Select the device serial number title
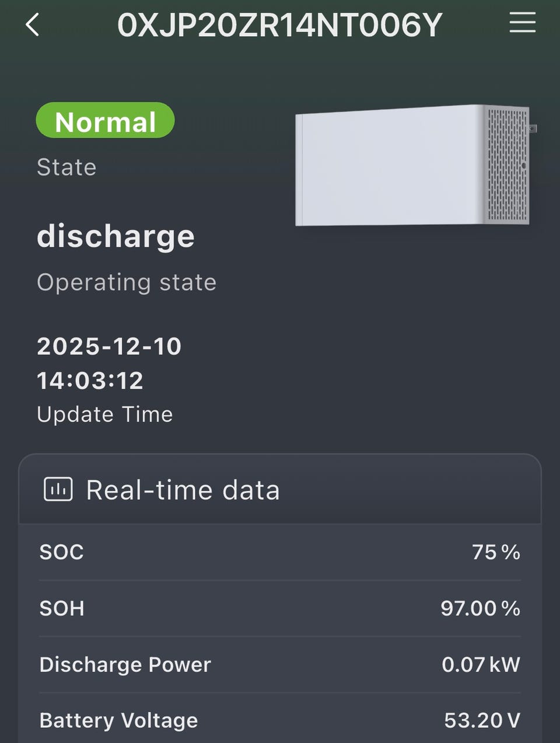This screenshot has height=743, width=560. pyautogui.click(x=280, y=25)
